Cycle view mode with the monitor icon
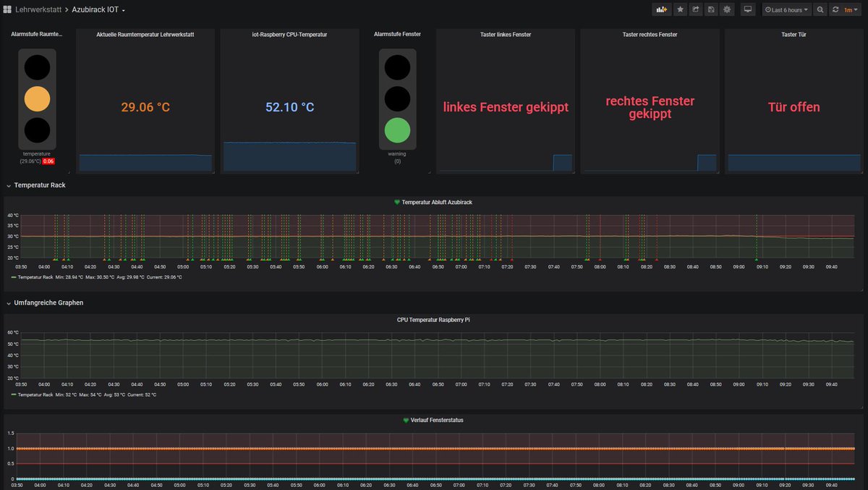This screenshot has height=490, width=868. (x=748, y=9)
